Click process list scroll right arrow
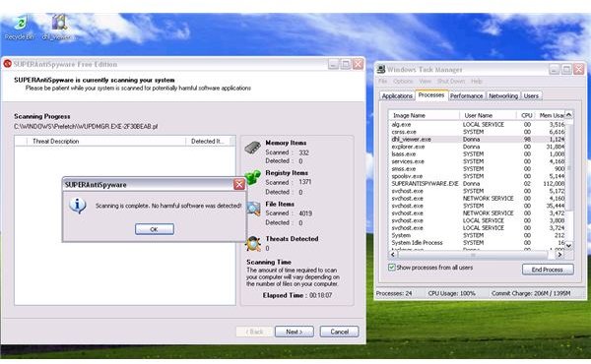 [x=559, y=255]
